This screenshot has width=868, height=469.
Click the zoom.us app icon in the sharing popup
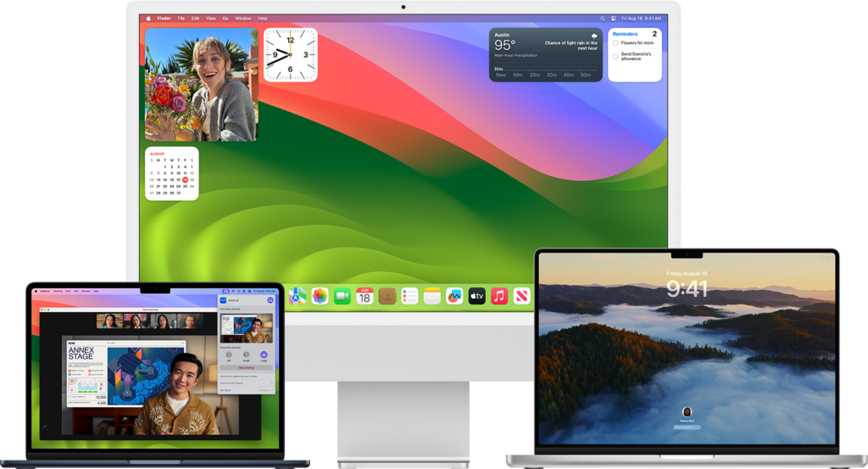click(223, 300)
